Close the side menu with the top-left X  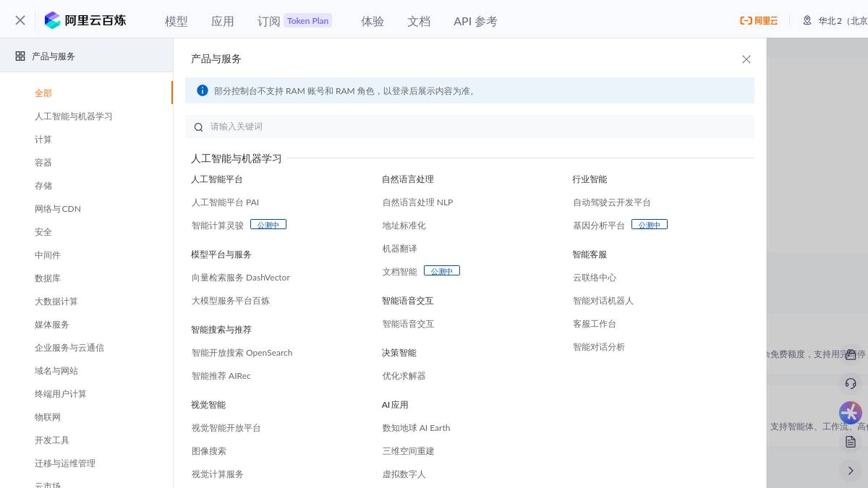(x=20, y=20)
